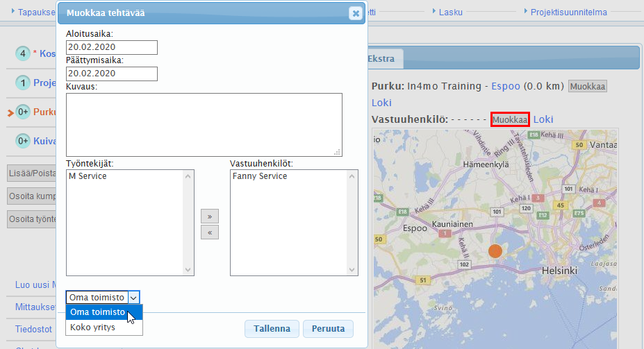Select Oma toimisto in dropdown list
644x349 pixels.
[x=97, y=312]
